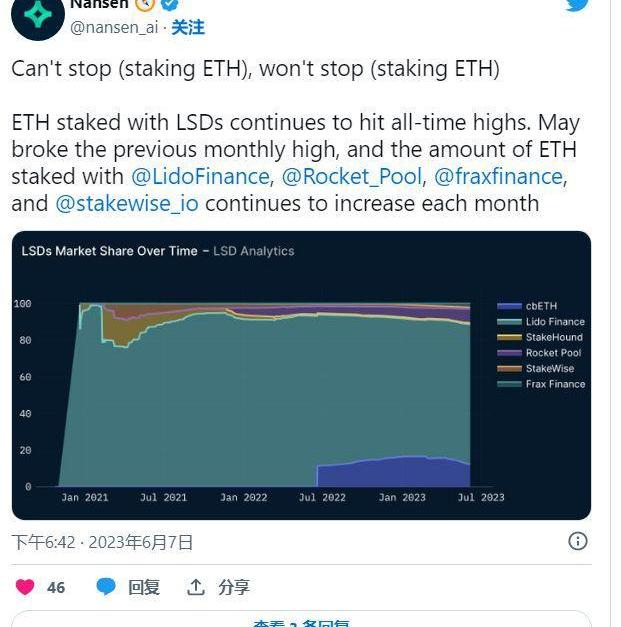Screen dimensions: 621x627
Task: Click the blue verified badge
Action: (171, 5)
